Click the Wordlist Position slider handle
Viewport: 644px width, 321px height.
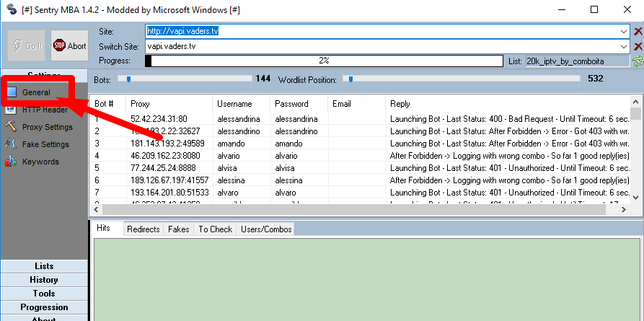pyautogui.click(x=350, y=79)
